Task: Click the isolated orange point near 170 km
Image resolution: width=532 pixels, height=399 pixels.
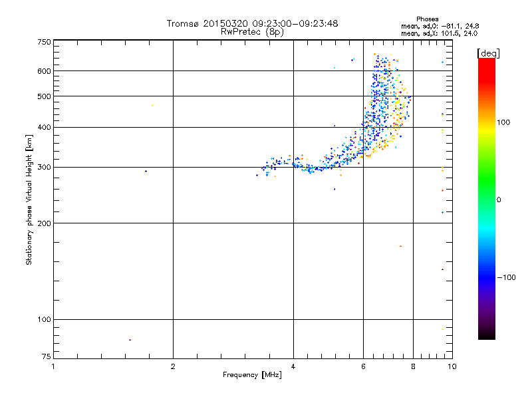Action: pyautogui.click(x=401, y=246)
